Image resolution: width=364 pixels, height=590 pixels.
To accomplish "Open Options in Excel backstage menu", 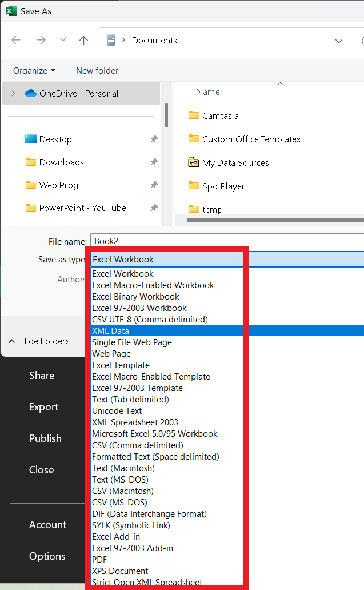I will click(x=47, y=556).
